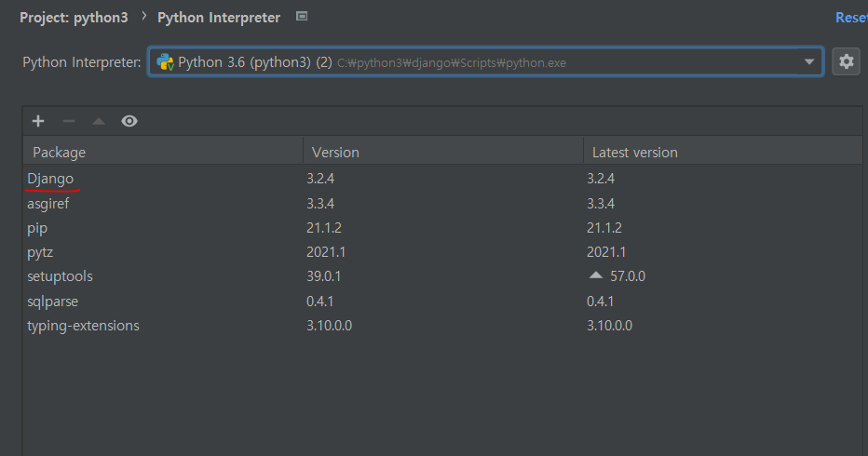
Task: Select the typing-extensions package row
Action: (x=443, y=326)
